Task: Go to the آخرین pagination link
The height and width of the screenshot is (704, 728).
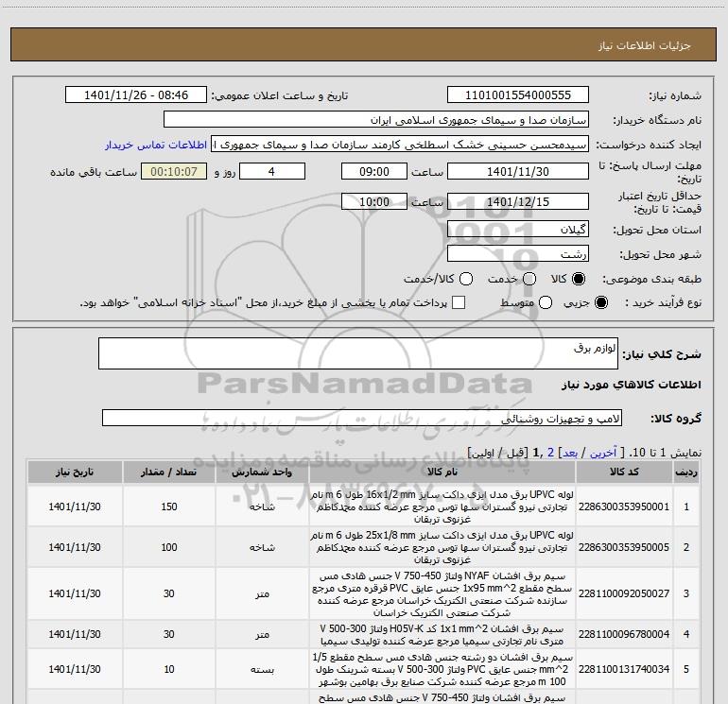Action: [602, 453]
